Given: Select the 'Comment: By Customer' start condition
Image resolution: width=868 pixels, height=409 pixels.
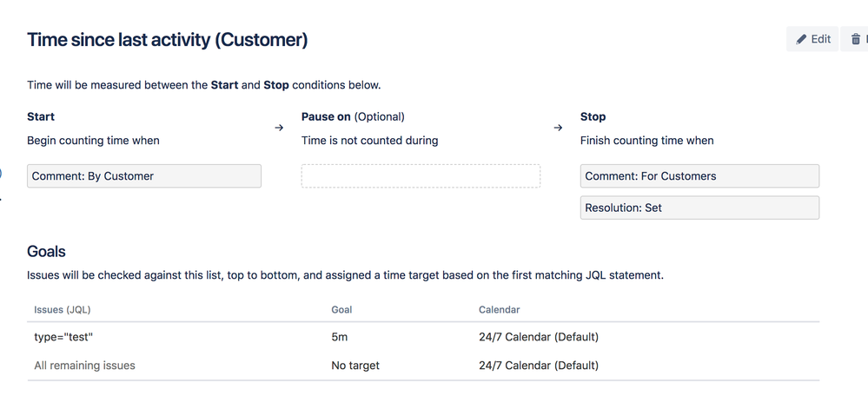Looking at the screenshot, I should click(144, 176).
